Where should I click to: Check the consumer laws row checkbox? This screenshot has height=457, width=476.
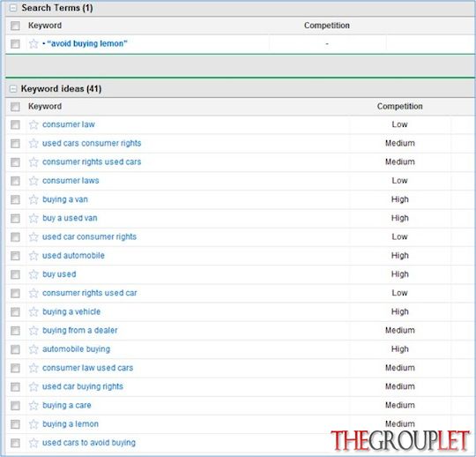coord(15,181)
